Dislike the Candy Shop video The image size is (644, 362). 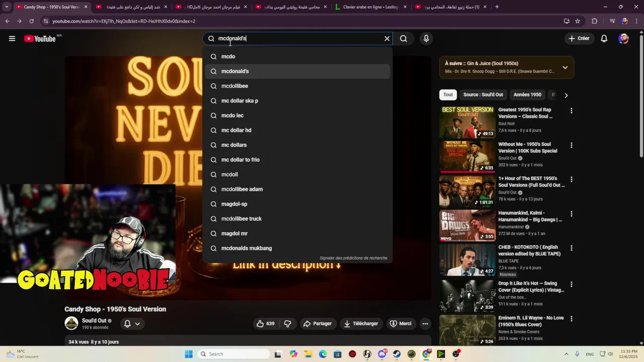[288, 324]
